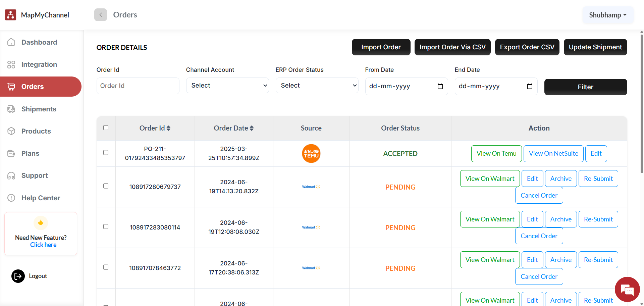Viewport: 644px width, 306px height.
Task: Follow the 'Click here' new feature link
Action: (x=43, y=245)
